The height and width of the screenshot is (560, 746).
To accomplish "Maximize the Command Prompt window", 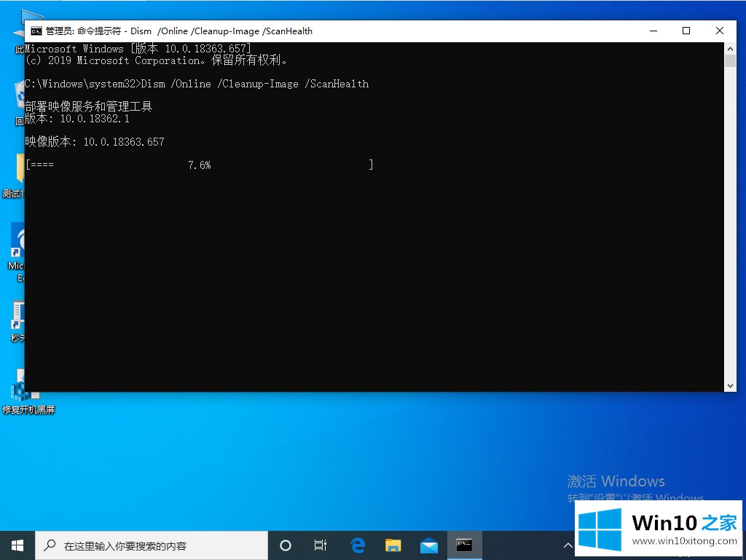I will pos(686,31).
